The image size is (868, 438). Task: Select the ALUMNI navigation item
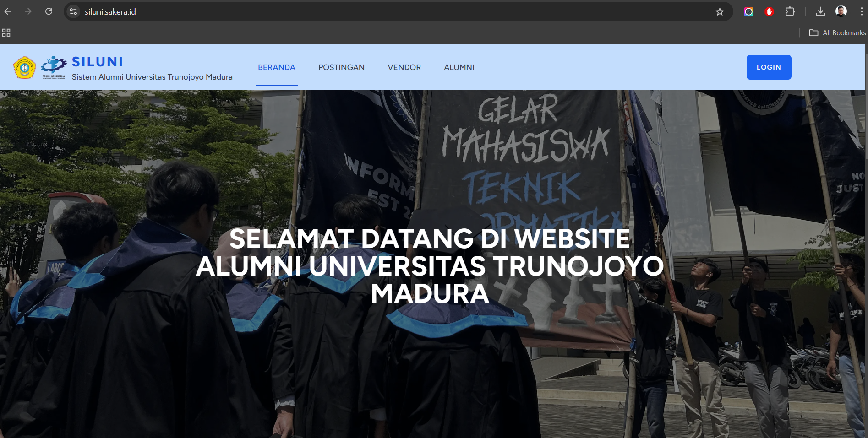pos(459,67)
